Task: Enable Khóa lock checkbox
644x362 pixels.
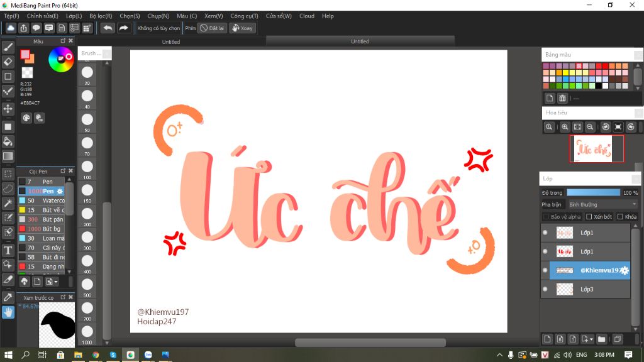Action: tap(620, 217)
